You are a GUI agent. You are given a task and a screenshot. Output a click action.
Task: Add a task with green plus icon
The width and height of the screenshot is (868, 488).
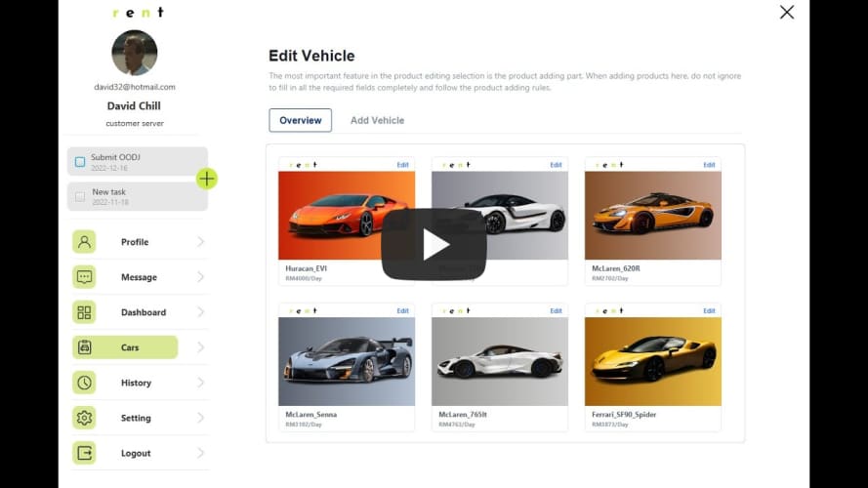pyautogui.click(x=206, y=179)
